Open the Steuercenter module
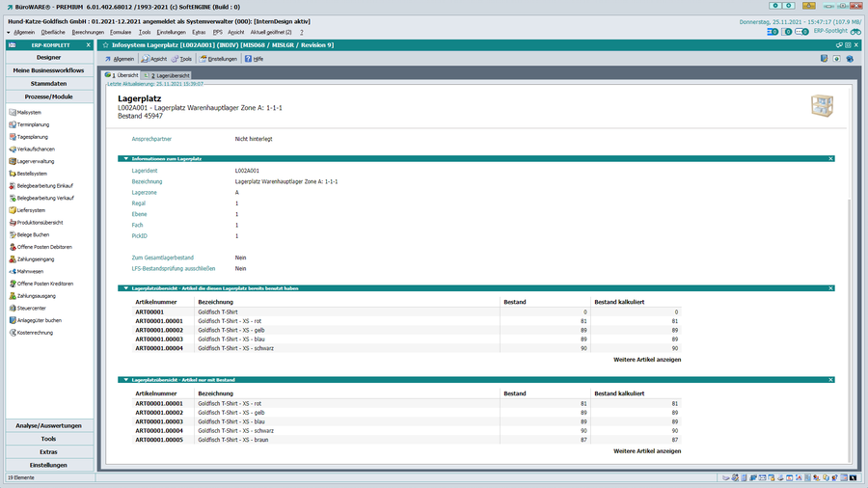Screen dimensions: 868x488 coord(32,308)
